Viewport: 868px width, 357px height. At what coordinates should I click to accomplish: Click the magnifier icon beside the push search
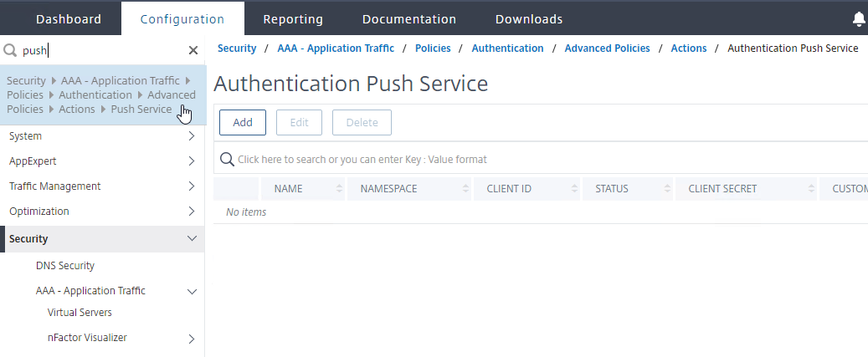coord(10,51)
